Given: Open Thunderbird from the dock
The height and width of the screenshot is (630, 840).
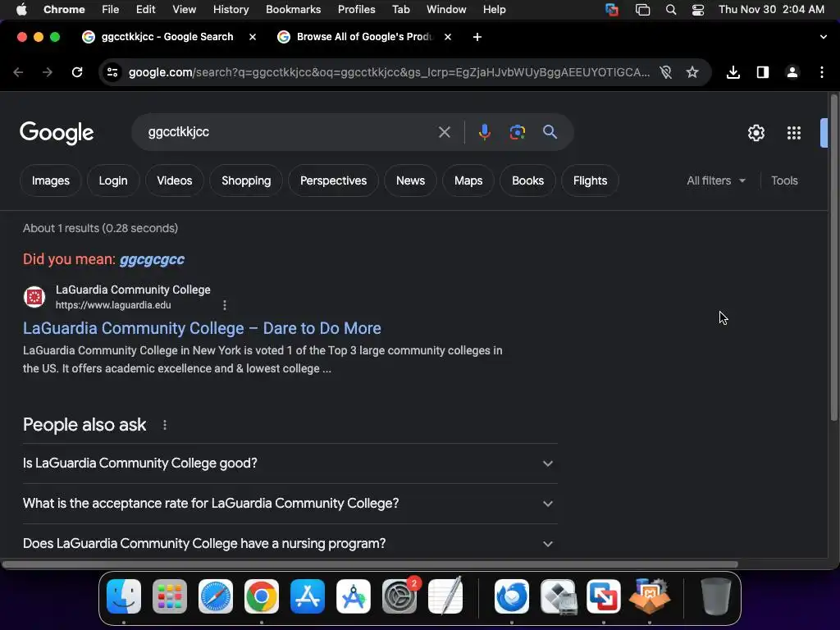Looking at the screenshot, I should 512,596.
